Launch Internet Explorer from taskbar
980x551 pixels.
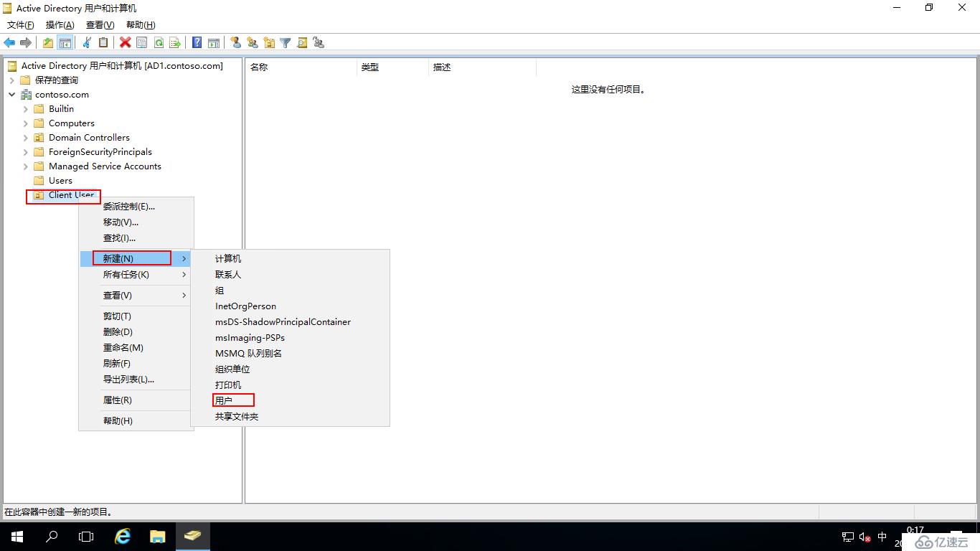tap(123, 537)
